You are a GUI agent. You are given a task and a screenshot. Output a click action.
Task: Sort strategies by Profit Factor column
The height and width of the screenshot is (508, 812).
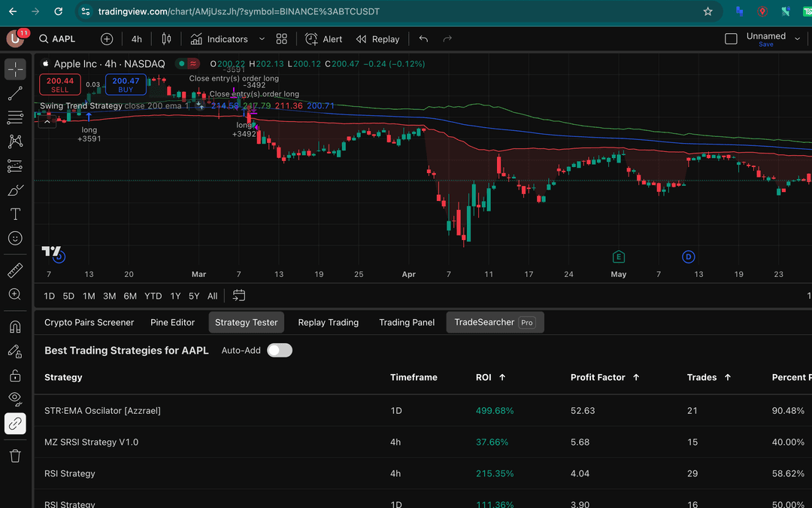tap(604, 377)
